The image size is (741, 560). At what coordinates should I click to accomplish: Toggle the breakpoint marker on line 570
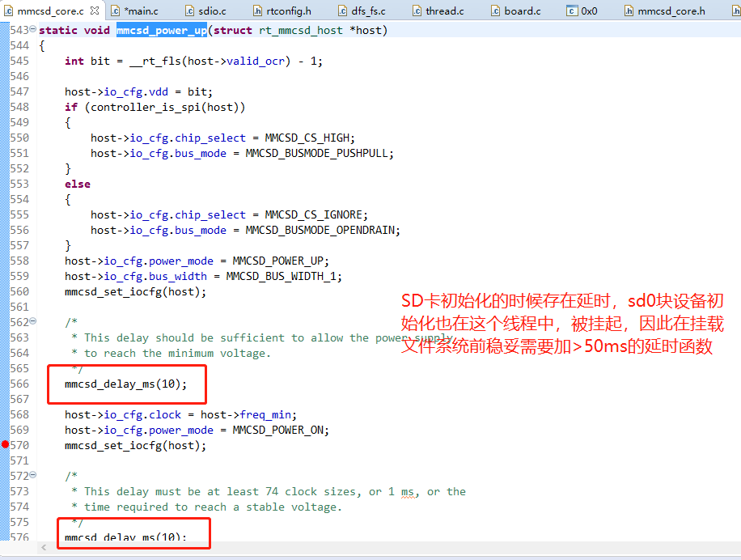tap(4, 445)
